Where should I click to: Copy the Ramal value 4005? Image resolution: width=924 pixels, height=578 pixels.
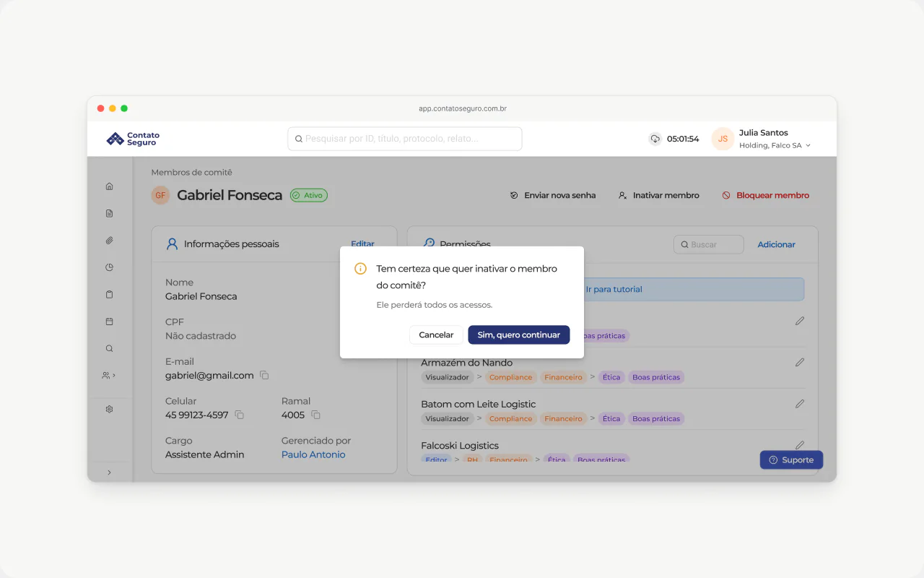[315, 415]
